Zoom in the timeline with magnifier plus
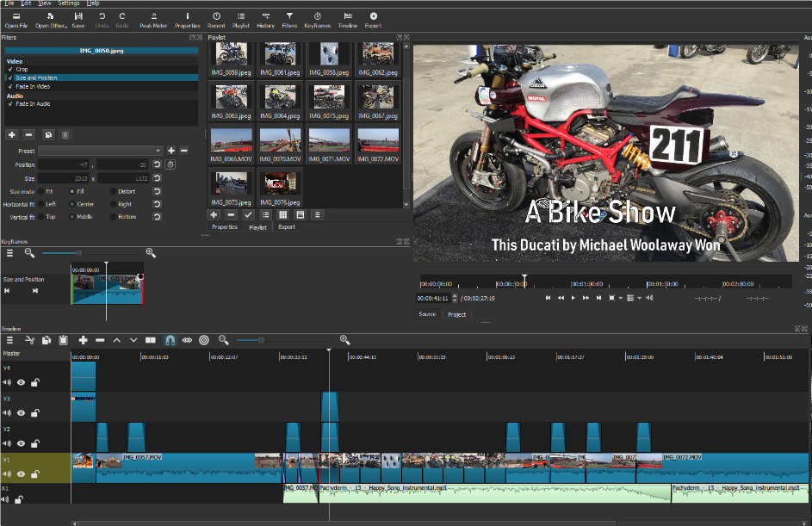The image size is (812, 526). click(x=345, y=340)
